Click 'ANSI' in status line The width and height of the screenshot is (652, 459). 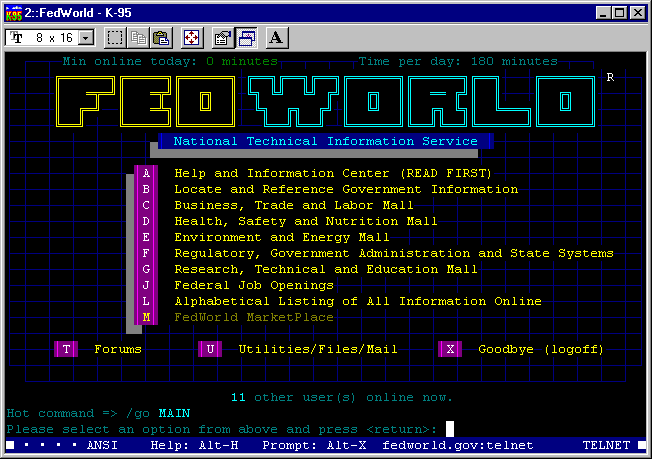[102, 445]
